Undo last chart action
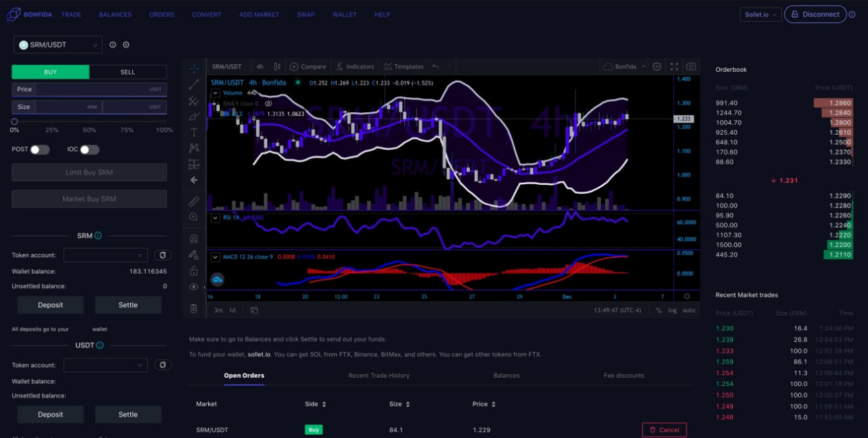868x438 pixels. [436, 66]
